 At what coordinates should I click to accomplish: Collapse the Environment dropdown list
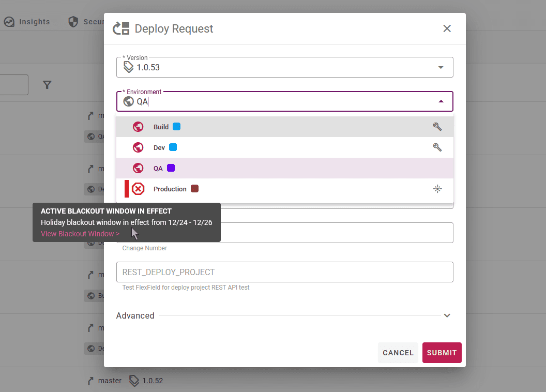441,101
